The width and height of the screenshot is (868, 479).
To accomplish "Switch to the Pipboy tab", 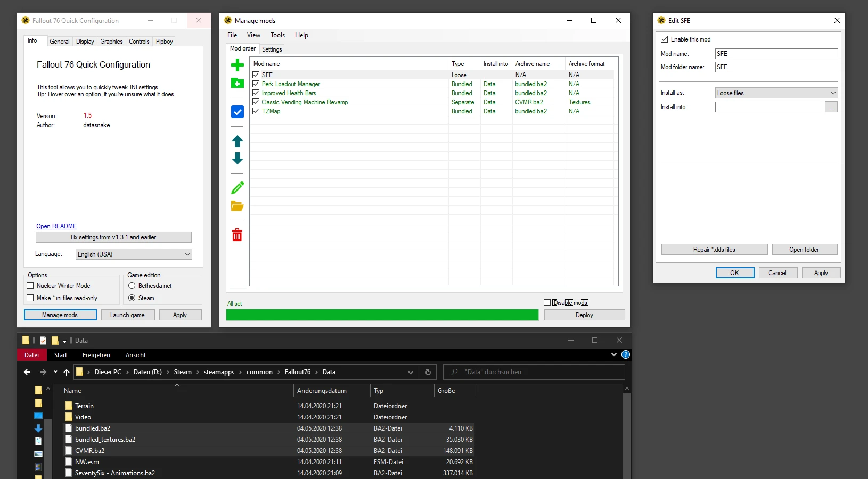I will point(165,42).
